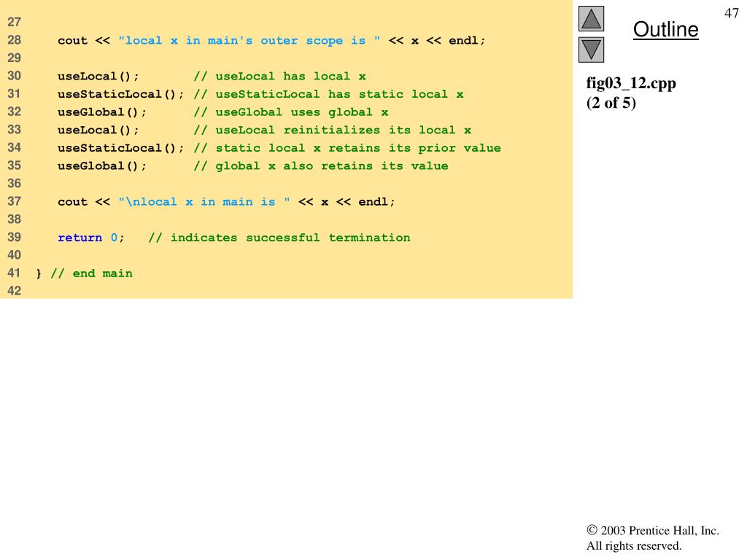
Task: Click comment "useLocal reinitializes its local x"
Action: (333, 130)
